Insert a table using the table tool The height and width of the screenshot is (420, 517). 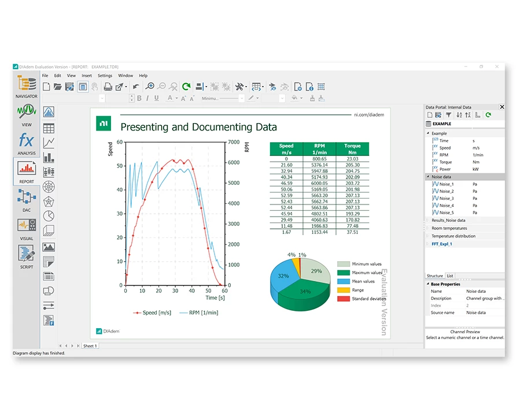[49, 128]
